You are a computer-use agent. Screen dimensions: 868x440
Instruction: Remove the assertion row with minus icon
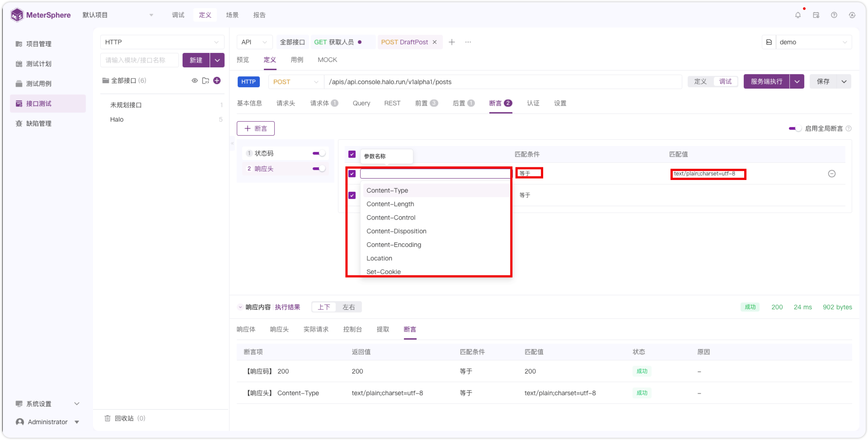pyautogui.click(x=832, y=174)
